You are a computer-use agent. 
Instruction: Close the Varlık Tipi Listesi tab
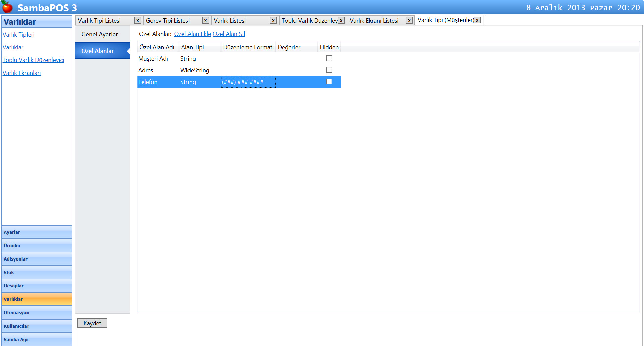pyautogui.click(x=137, y=21)
